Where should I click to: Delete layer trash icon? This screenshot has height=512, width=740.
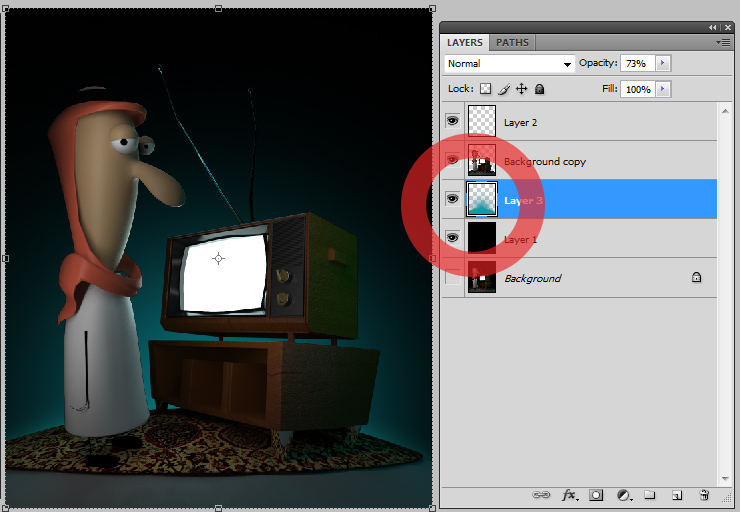[x=704, y=495]
